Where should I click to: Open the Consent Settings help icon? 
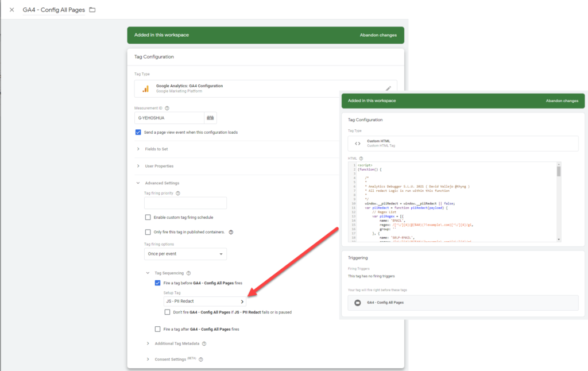click(200, 360)
